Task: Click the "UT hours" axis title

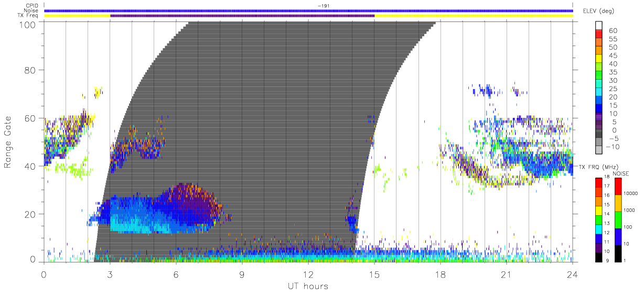Action: pos(307,286)
